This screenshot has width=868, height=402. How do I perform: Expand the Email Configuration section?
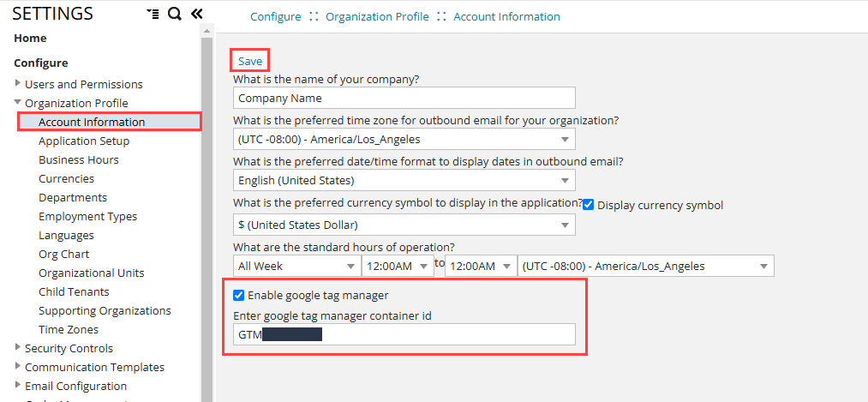coord(18,386)
